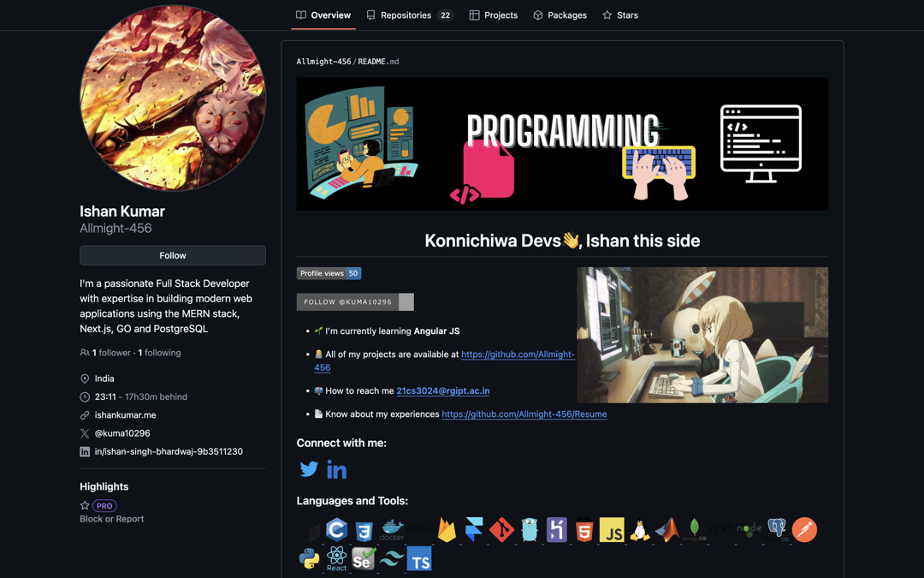Open the Stars tab
924x578 pixels.
click(620, 15)
